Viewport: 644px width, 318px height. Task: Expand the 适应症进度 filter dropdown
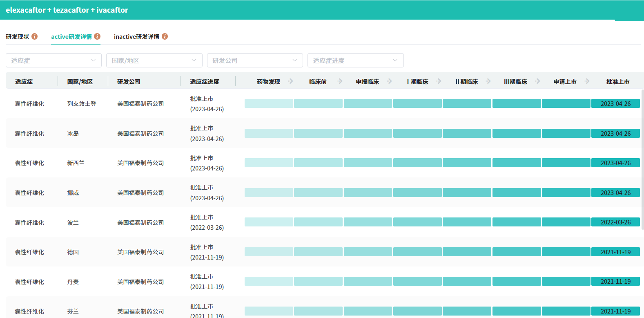tap(355, 60)
